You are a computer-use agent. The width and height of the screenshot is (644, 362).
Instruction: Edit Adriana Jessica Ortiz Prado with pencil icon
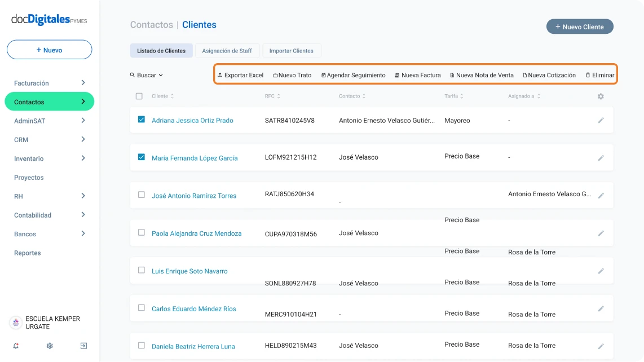(601, 121)
